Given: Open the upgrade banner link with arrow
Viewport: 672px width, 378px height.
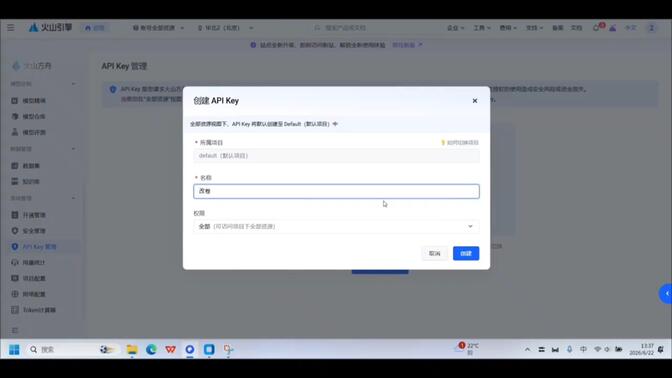Looking at the screenshot, I should (x=407, y=45).
